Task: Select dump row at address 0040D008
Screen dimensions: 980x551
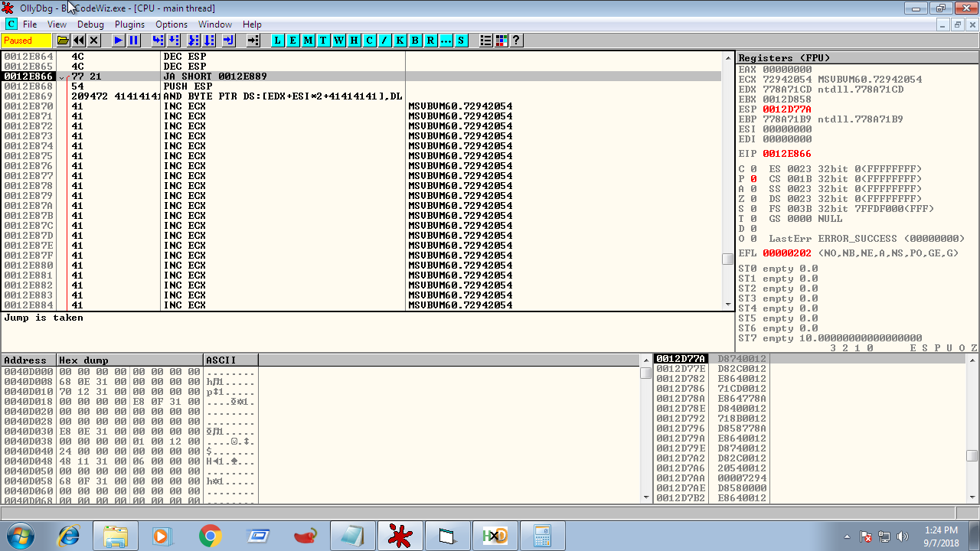Action: coord(129,382)
